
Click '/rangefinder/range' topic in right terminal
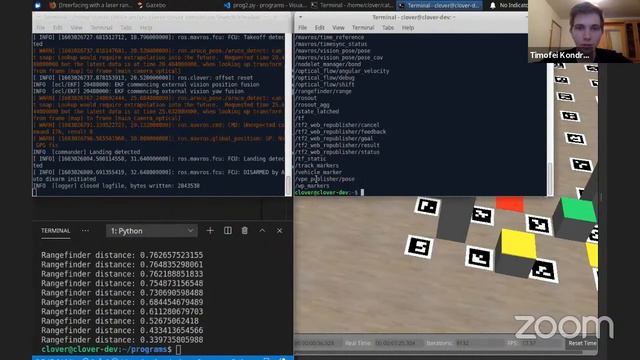322,91
